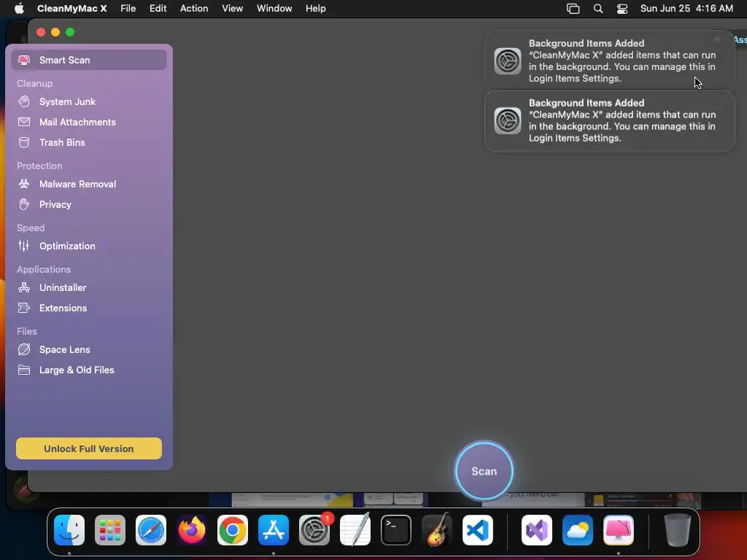Viewport: 747px width, 560px height.
Task: Select the Mail Attachments label
Action: [x=77, y=122]
